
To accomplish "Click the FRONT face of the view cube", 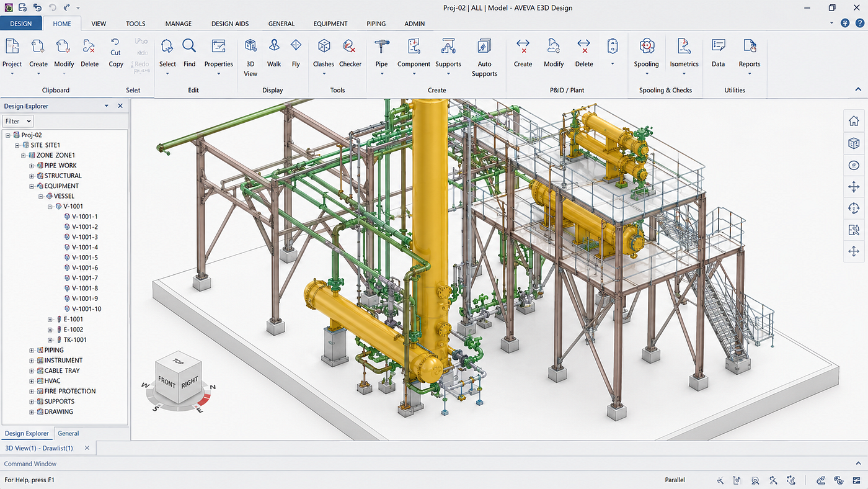I will pos(166,382).
